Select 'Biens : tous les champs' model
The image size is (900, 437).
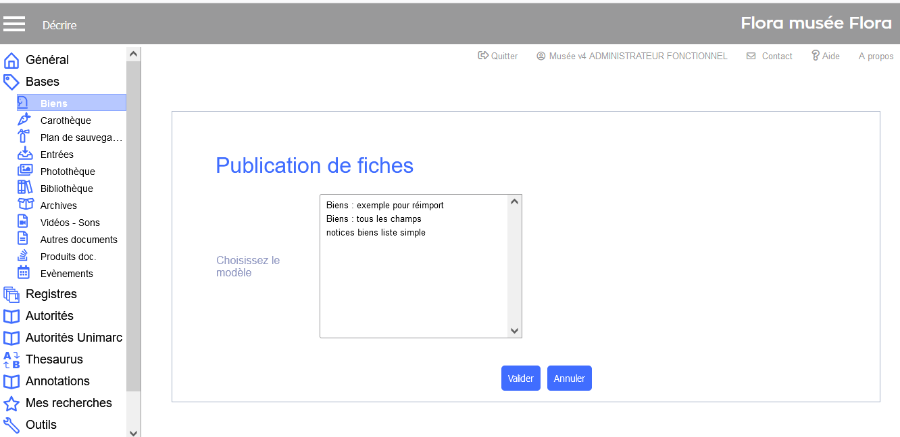click(373, 219)
